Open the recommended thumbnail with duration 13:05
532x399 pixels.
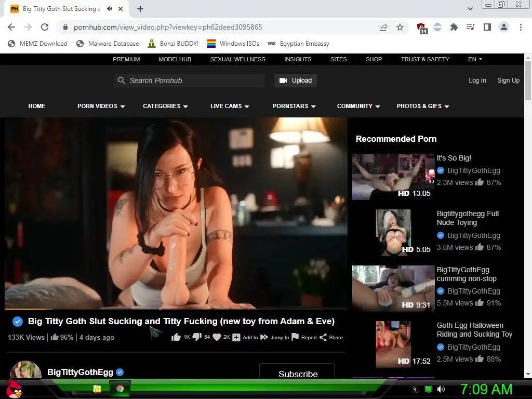pos(393,177)
